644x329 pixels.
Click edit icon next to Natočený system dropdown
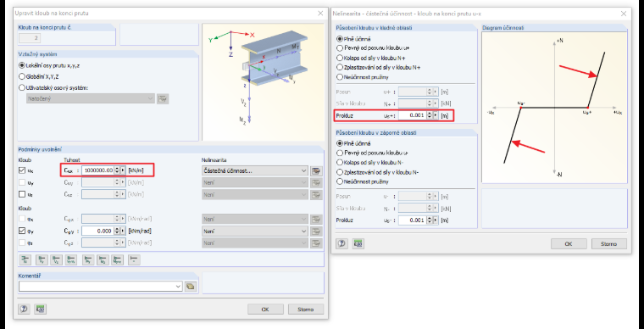pyautogui.click(x=163, y=98)
